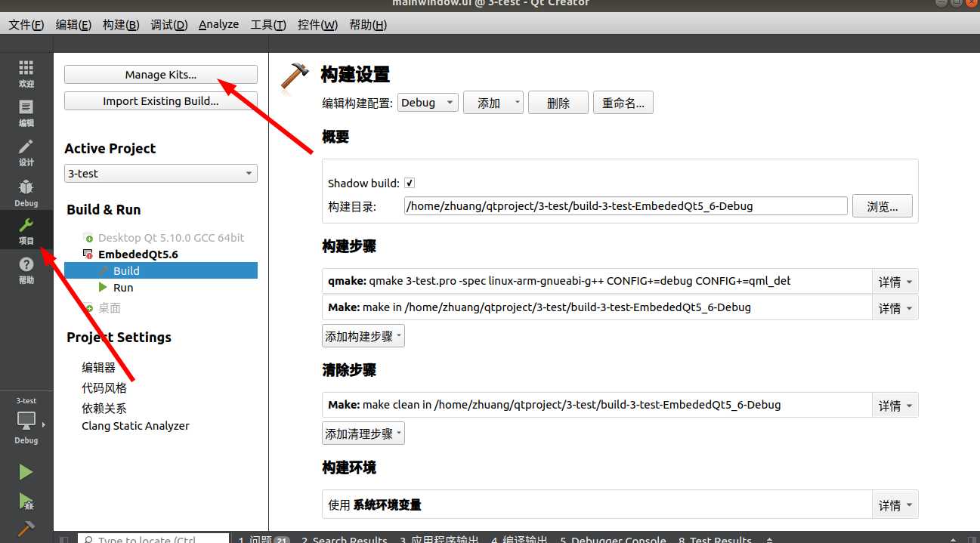Click the 桌面 kit add icon
Image resolution: width=980 pixels, height=543 pixels.
coord(89,308)
